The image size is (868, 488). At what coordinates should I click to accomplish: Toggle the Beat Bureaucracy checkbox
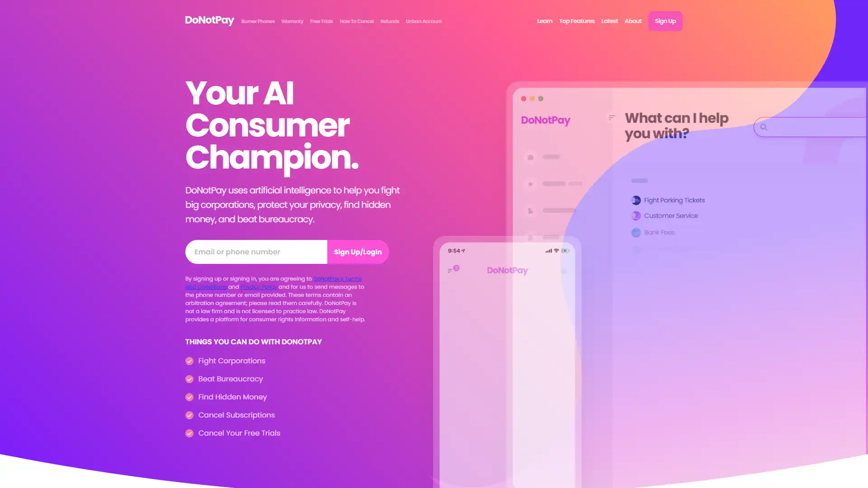(189, 379)
